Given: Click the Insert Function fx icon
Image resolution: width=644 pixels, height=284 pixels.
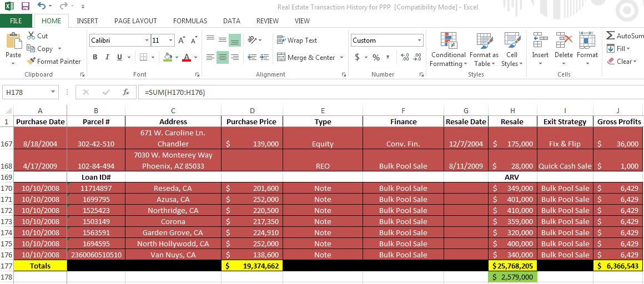Looking at the screenshot, I should click(x=126, y=92).
